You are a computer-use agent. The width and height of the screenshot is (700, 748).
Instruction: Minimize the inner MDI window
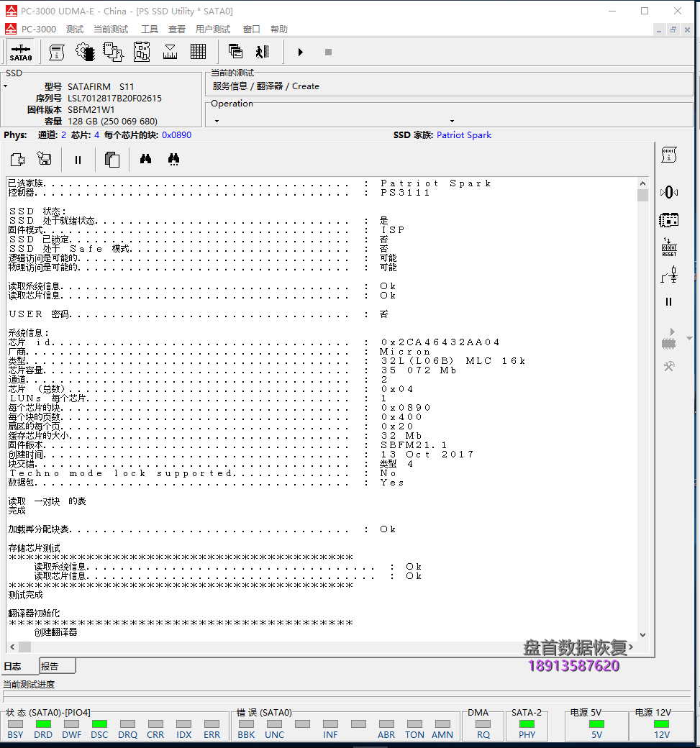coord(659,29)
